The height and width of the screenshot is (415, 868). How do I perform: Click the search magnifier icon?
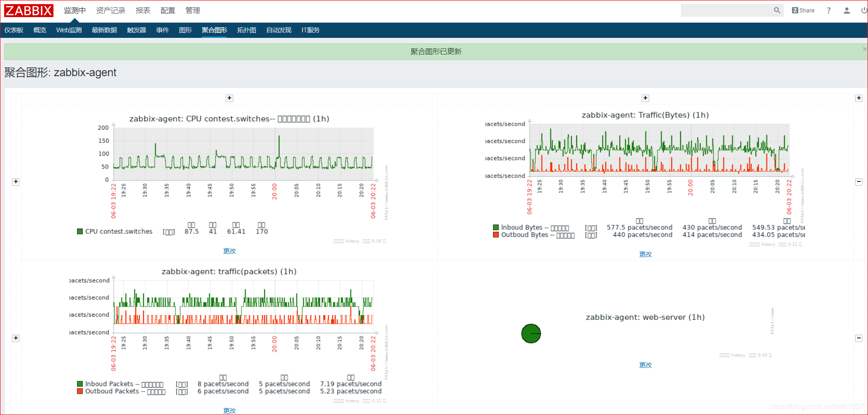(x=777, y=10)
